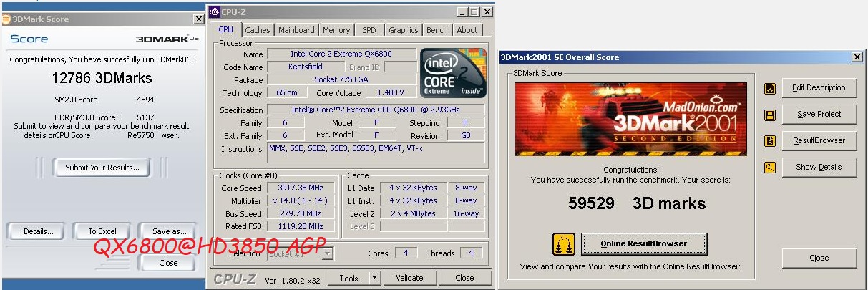This screenshot has width=868, height=290.
Task: Open the CPU tab in CPU-Z
Action: 225,29
